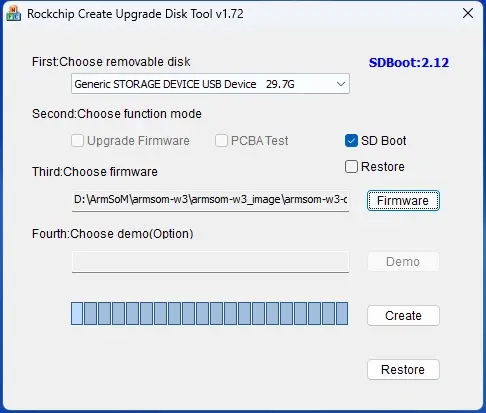Click the 'Fourth:Choose demo(Option)' label
486x413 pixels.
(113, 234)
